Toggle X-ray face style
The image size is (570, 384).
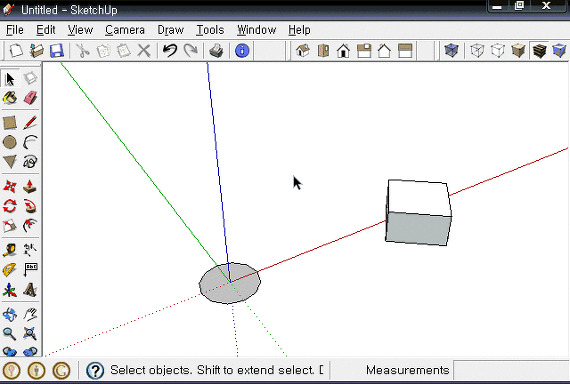point(451,51)
